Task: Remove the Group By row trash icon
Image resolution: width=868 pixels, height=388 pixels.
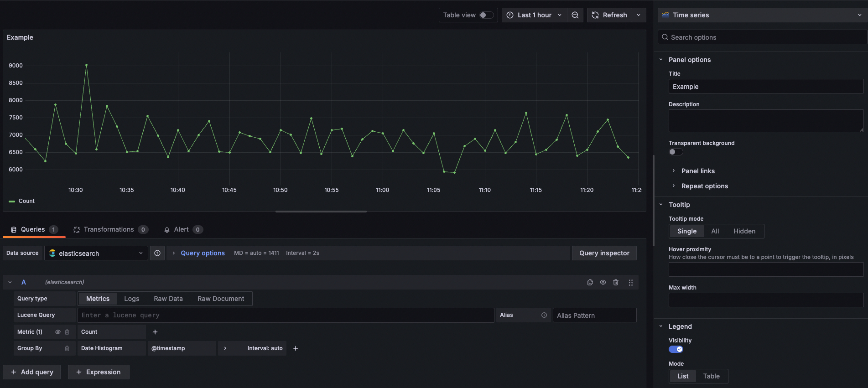Action: (67, 348)
